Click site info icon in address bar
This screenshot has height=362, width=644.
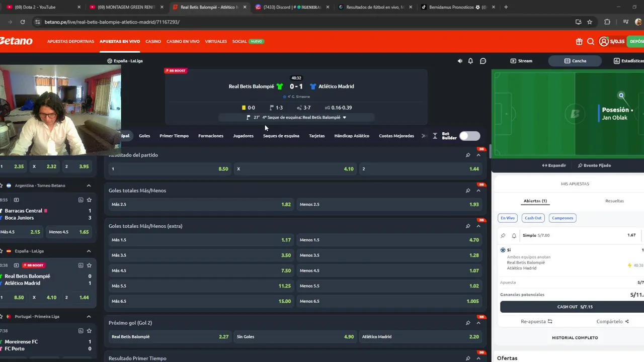click(37, 22)
